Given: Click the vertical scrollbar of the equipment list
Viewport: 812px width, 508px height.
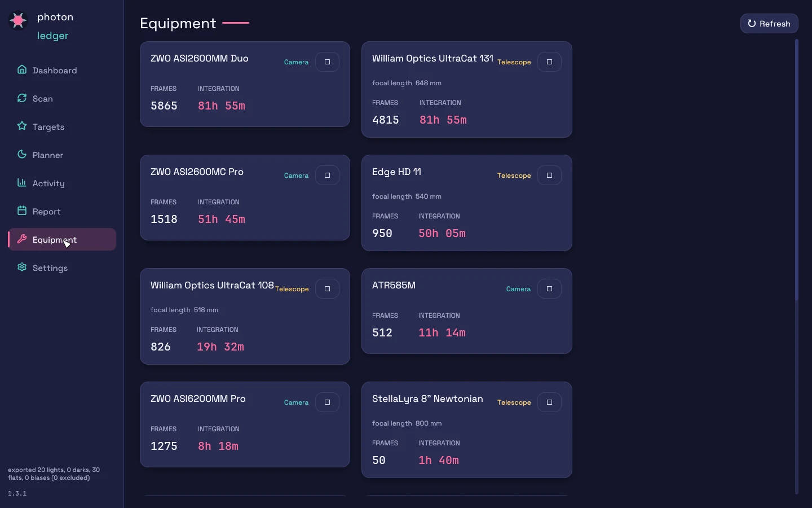Looking at the screenshot, I should pyautogui.click(x=797, y=169).
